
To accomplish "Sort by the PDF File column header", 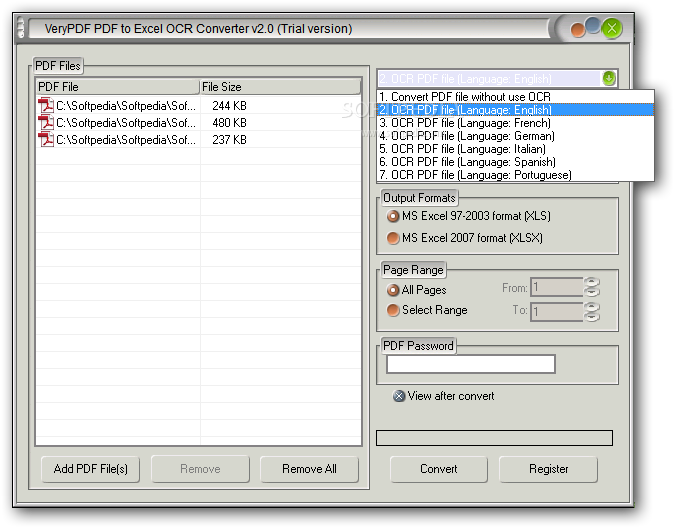I will click(118, 86).
